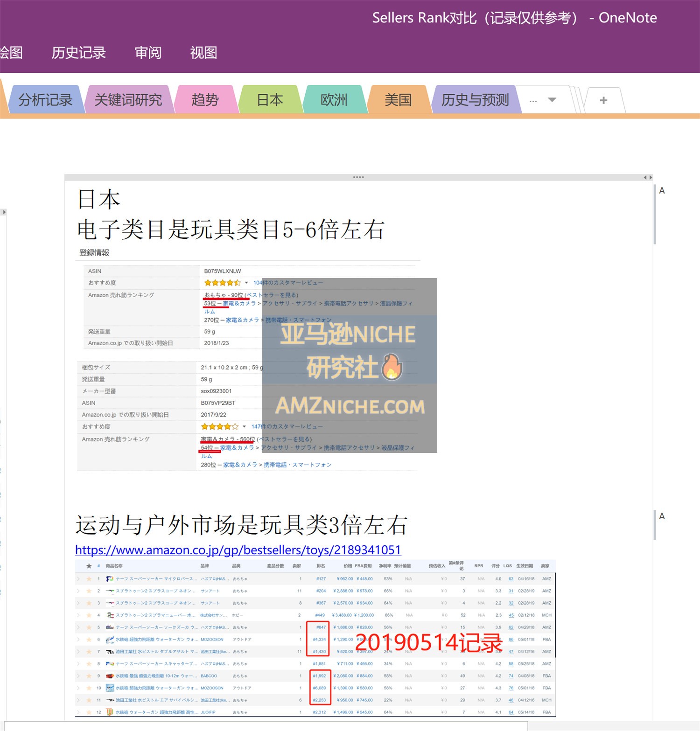Viewport: 700px width, 731px height.
Task: Click the 排名 column header in the table
Action: tap(321, 566)
